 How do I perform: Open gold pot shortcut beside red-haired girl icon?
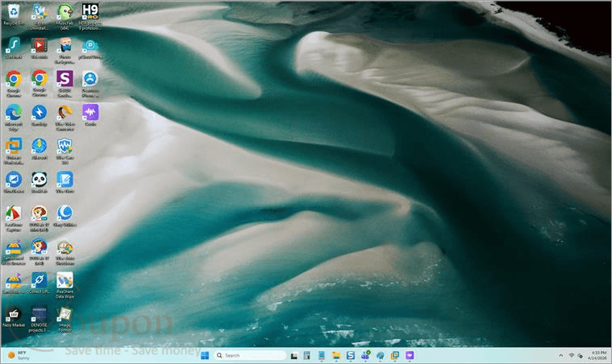click(14, 252)
